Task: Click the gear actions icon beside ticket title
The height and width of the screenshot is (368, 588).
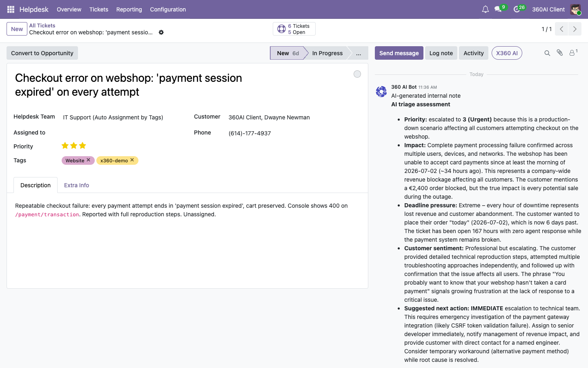Action: pos(161,32)
